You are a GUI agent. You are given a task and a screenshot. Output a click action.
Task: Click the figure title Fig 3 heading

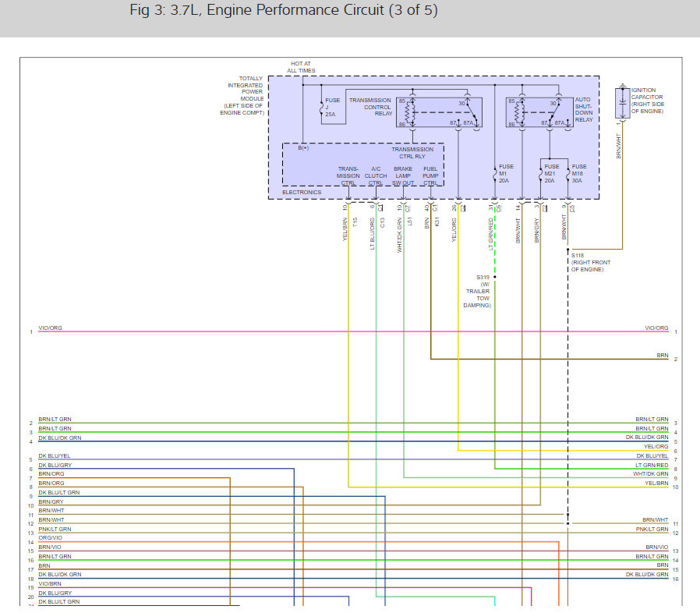coord(284,10)
